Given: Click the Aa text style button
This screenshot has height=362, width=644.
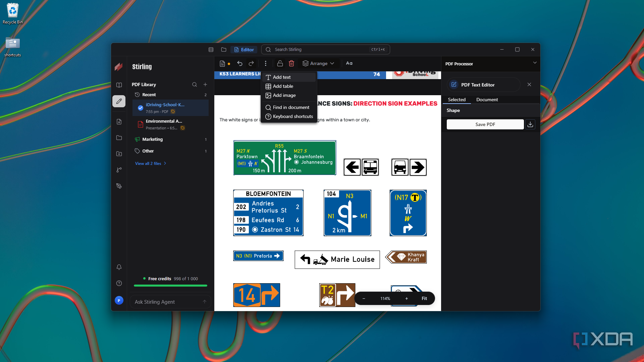Looking at the screenshot, I should (x=349, y=63).
